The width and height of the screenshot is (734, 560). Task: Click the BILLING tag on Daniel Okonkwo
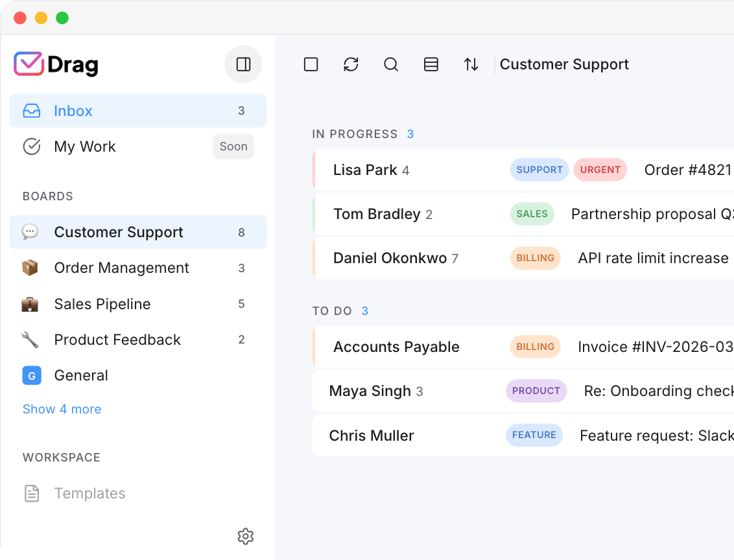tap(536, 258)
